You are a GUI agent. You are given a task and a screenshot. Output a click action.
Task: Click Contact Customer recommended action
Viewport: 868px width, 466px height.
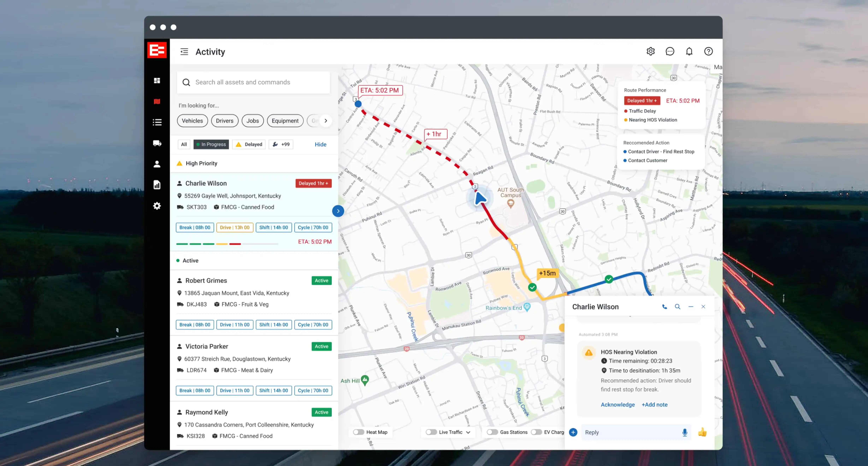647,160
